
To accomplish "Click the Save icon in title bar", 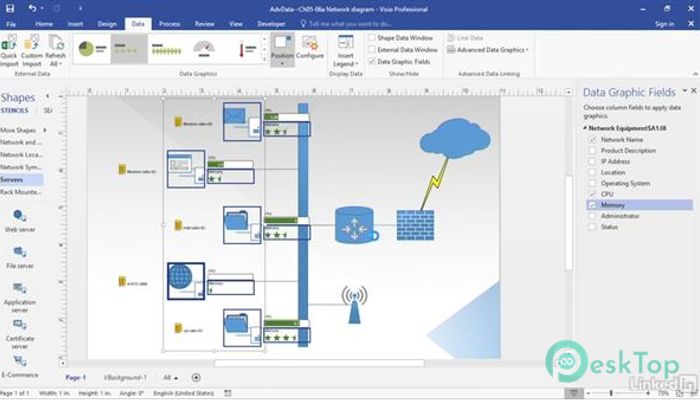I will [x=9, y=8].
